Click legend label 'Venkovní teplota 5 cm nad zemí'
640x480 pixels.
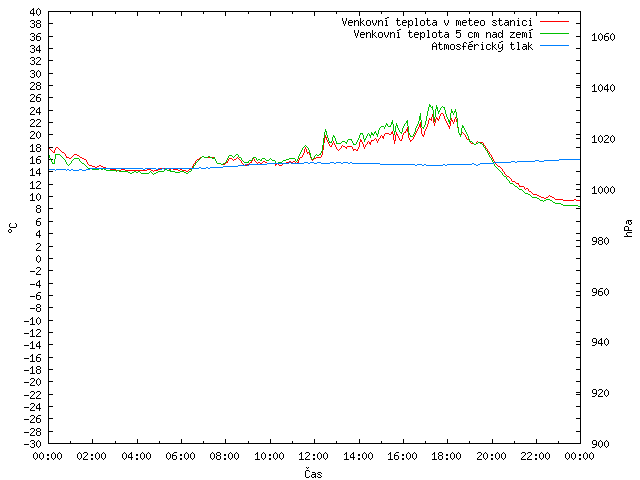(443, 34)
